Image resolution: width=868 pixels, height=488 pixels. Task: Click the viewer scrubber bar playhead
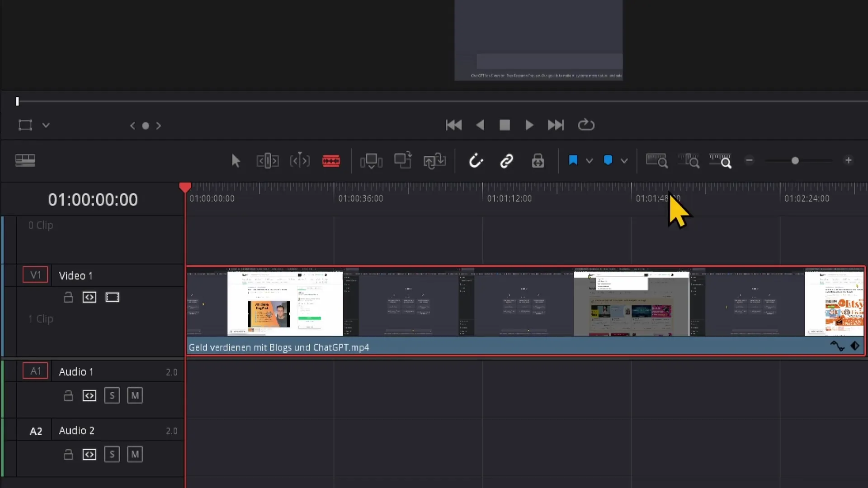pos(17,101)
